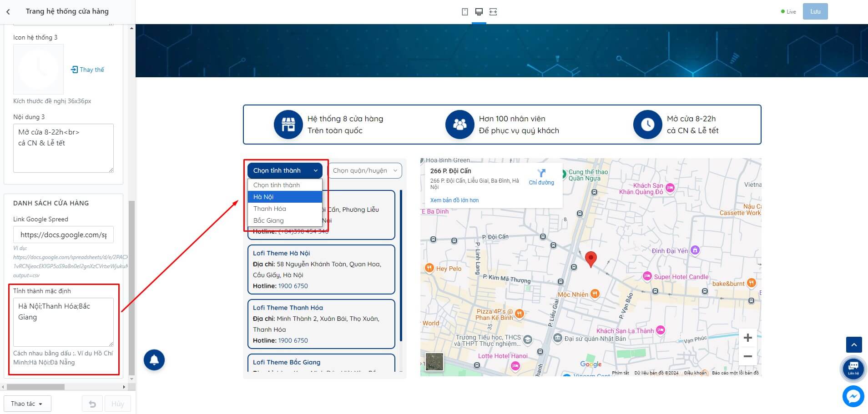Image resolution: width=868 pixels, height=414 pixels.
Task: Switch to mobile preview device icon
Action: (x=464, y=12)
